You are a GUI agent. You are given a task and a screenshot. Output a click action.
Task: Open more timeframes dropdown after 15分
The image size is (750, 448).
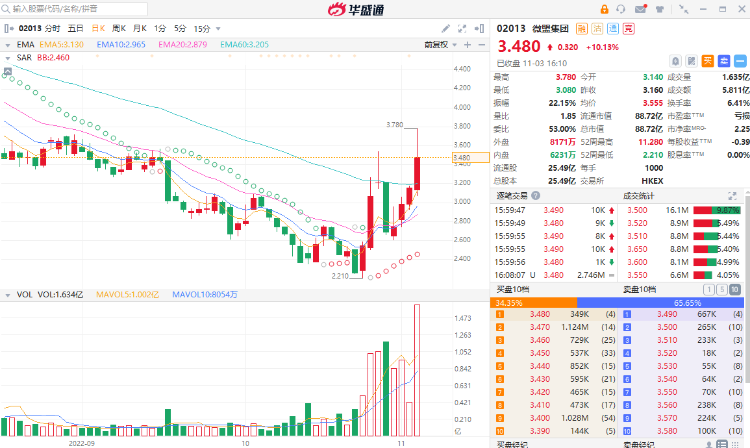(x=218, y=29)
